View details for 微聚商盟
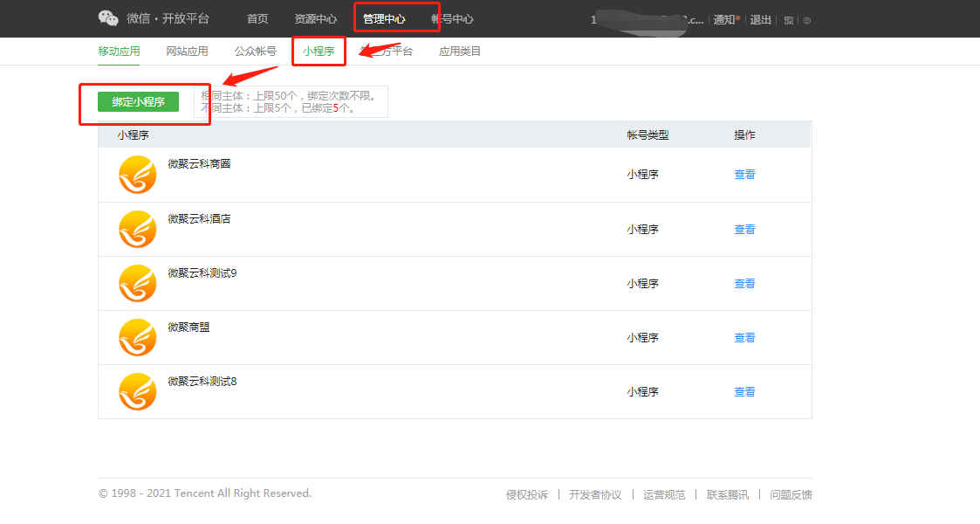This screenshot has width=980, height=524. pyautogui.click(x=744, y=338)
